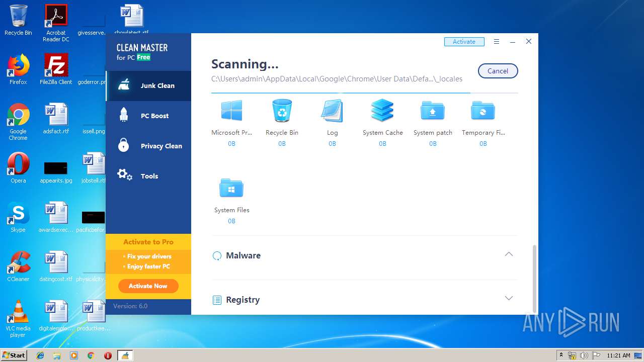The image size is (644, 362).
Task: Select the digitalemplo document on desktop
Action: 56,316
